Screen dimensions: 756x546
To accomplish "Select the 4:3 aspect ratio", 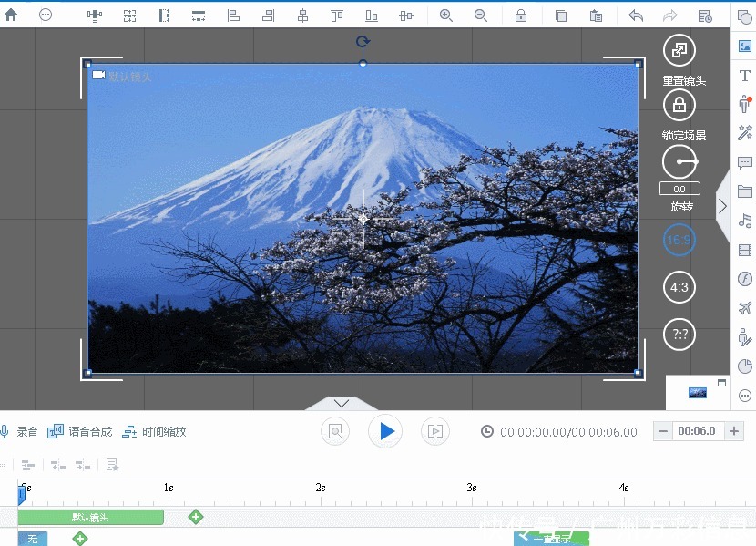I will [x=679, y=287].
